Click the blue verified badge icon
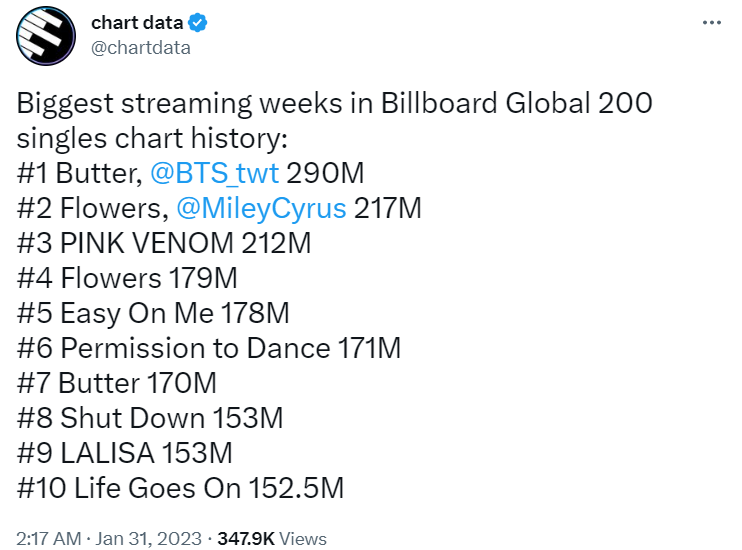742x550 pixels. click(x=197, y=23)
